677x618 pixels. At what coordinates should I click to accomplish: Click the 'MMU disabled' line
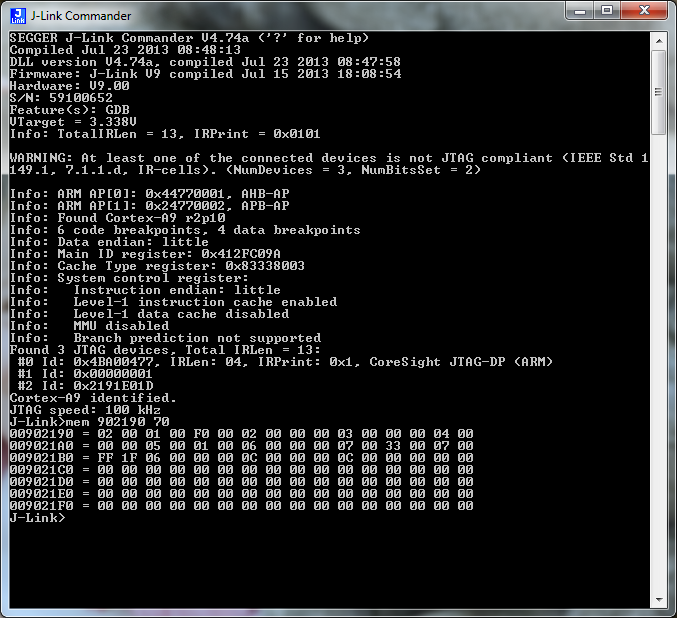[x=89, y=326]
